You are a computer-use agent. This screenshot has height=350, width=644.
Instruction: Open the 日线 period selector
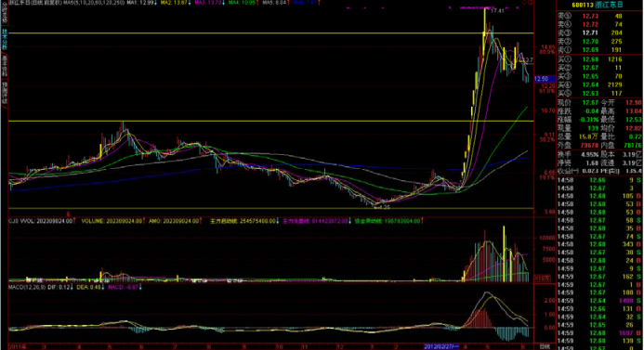545,346
